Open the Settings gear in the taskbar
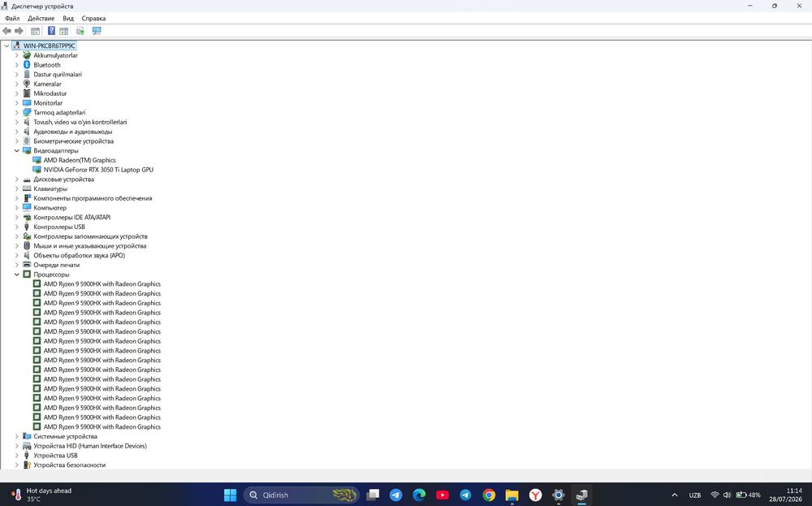Viewport: 812px width, 506px height. pos(559,495)
